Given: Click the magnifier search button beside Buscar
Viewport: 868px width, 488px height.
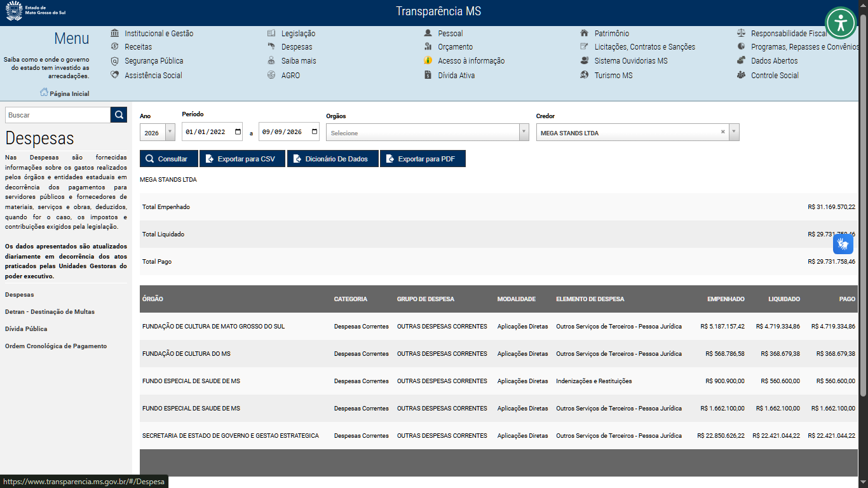Looking at the screenshot, I should [119, 115].
